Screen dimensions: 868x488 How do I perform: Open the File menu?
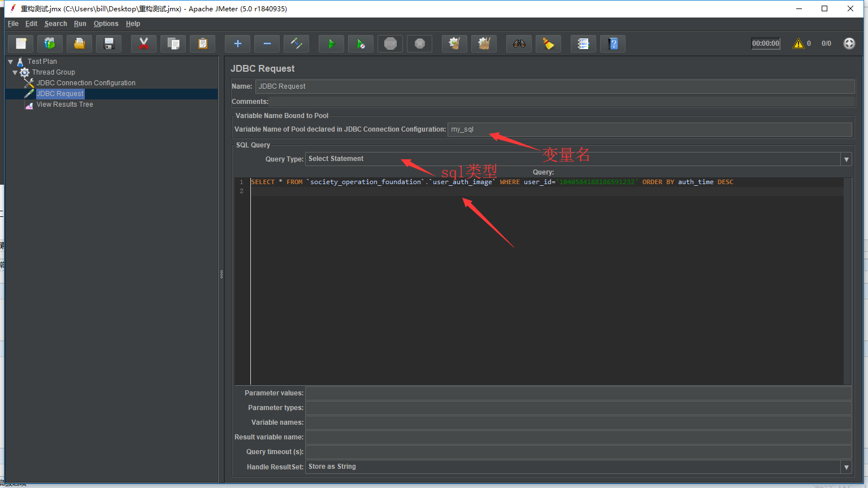point(13,24)
